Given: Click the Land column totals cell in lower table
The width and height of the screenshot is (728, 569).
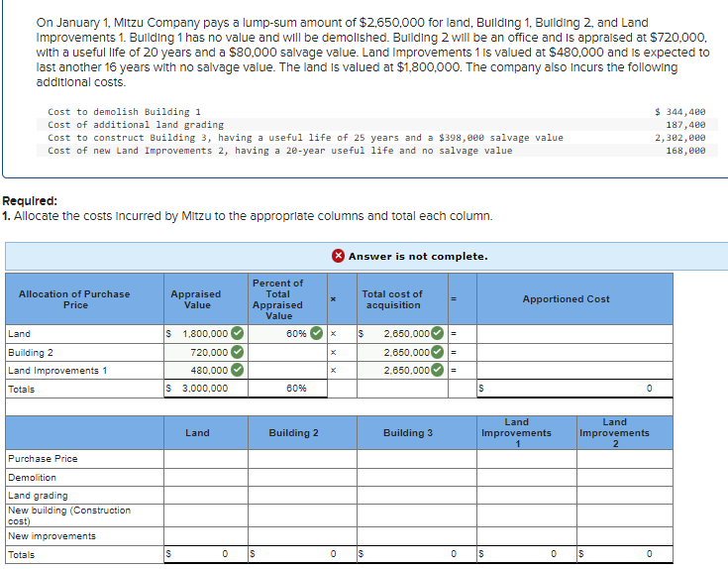Looking at the screenshot, I should tap(206, 554).
